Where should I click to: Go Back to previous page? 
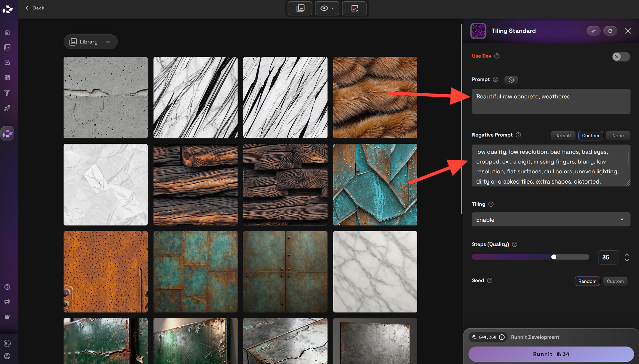tap(35, 8)
